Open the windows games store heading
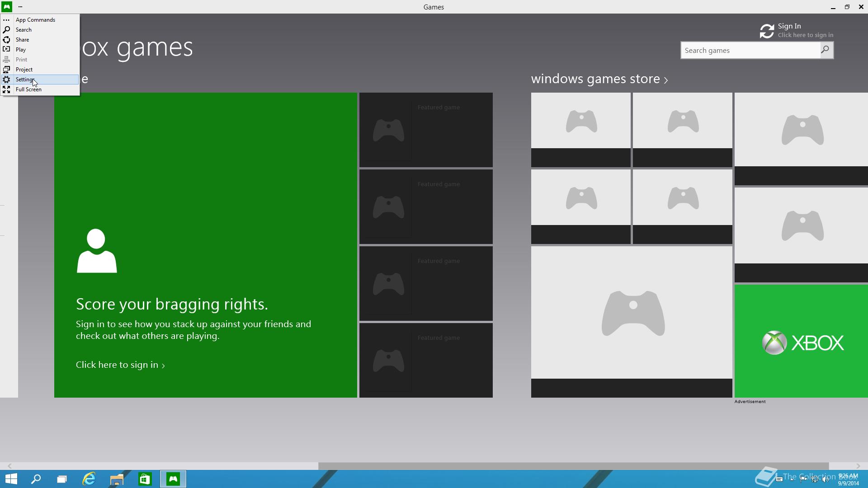Image resolution: width=868 pixels, height=488 pixels. [x=595, y=79]
